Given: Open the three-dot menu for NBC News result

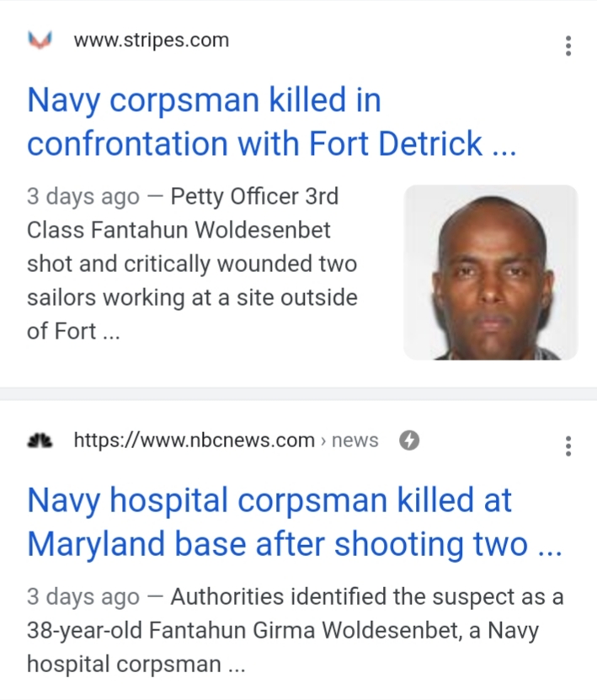Looking at the screenshot, I should [x=569, y=446].
